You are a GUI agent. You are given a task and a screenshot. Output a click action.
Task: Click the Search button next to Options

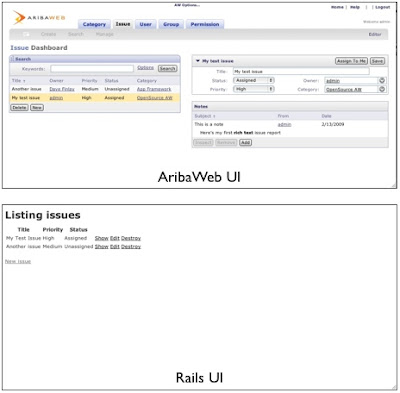point(167,68)
